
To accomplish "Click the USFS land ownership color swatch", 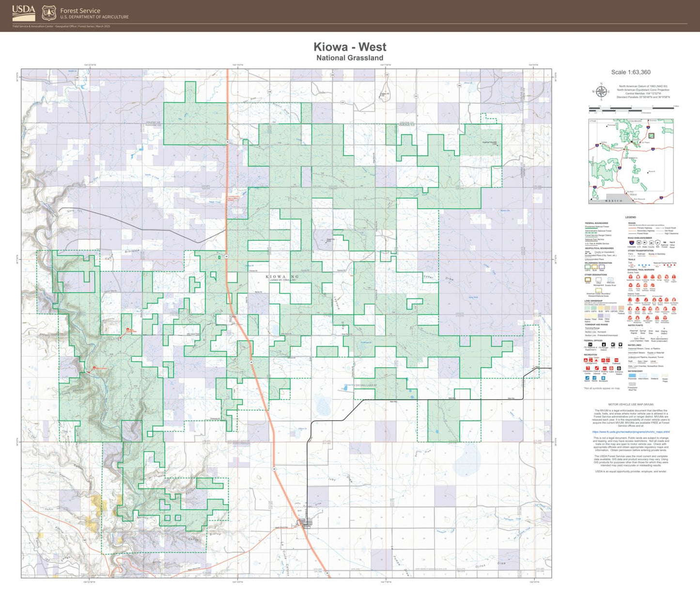I will (x=587, y=308).
